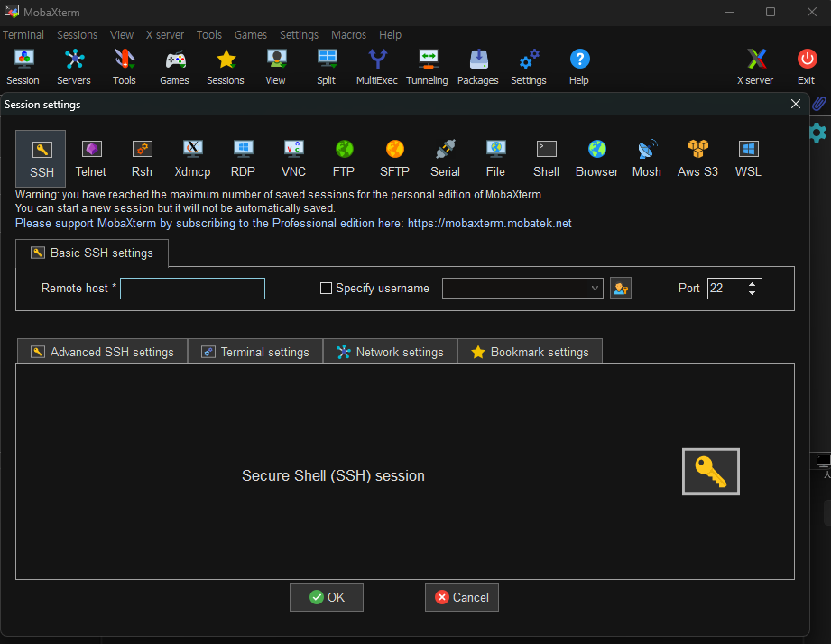Select the VNC session icon

[293, 158]
